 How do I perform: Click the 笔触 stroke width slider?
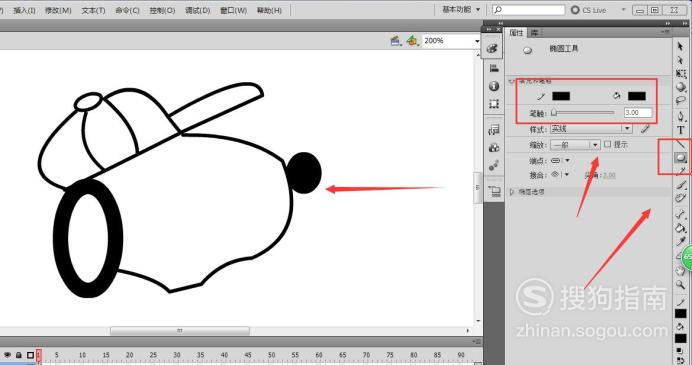[x=583, y=113]
